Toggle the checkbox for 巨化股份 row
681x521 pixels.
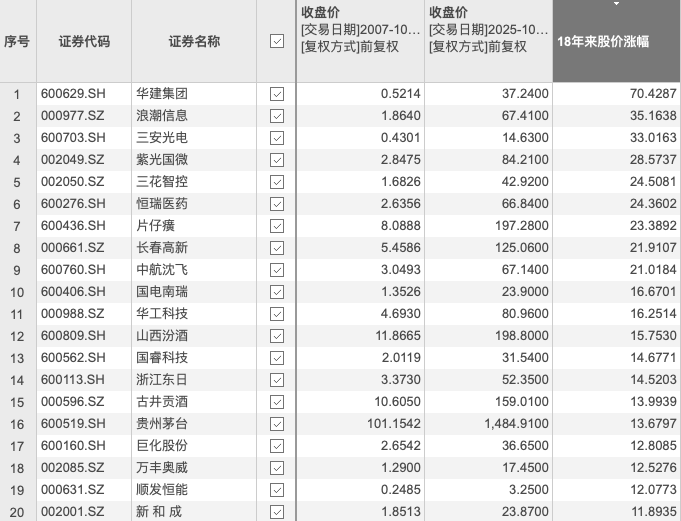(x=277, y=446)
